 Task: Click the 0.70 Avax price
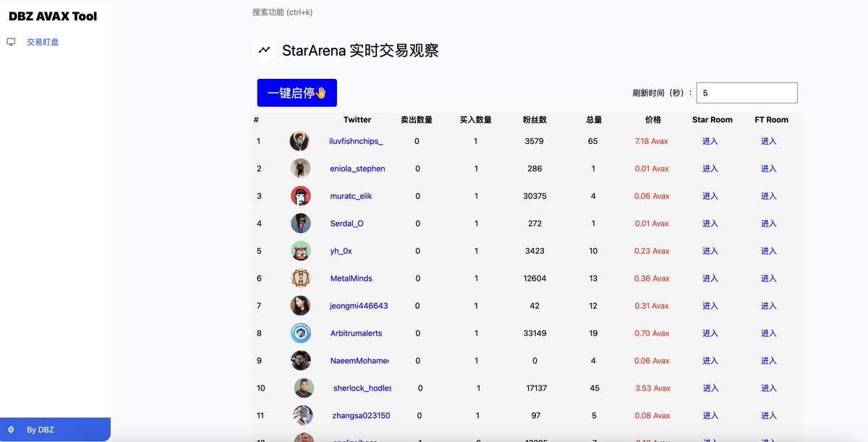pos(652,333)
